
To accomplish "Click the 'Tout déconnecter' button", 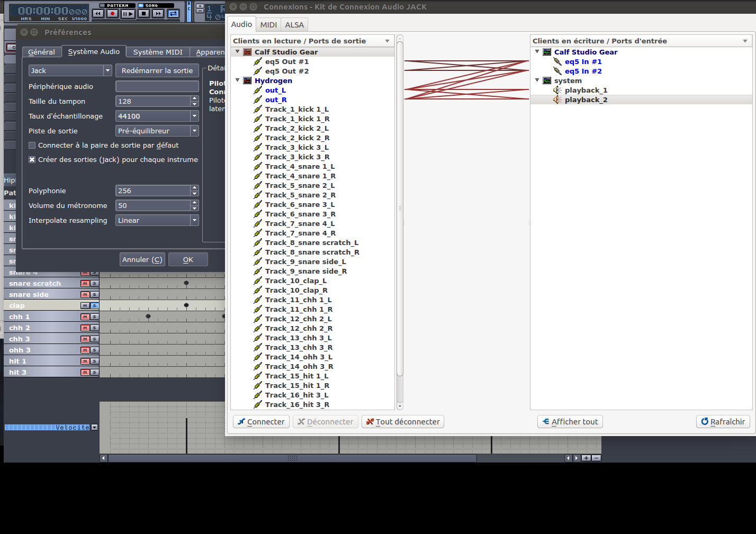I will point(403,422).
